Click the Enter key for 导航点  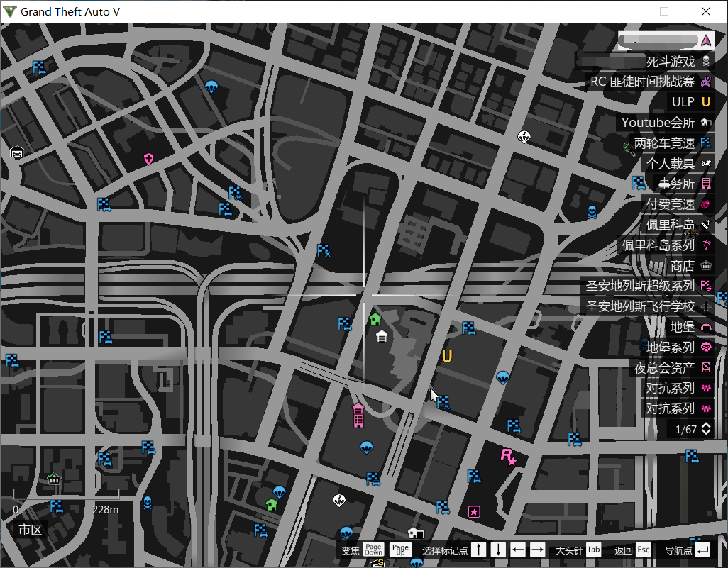pos(703,550)
